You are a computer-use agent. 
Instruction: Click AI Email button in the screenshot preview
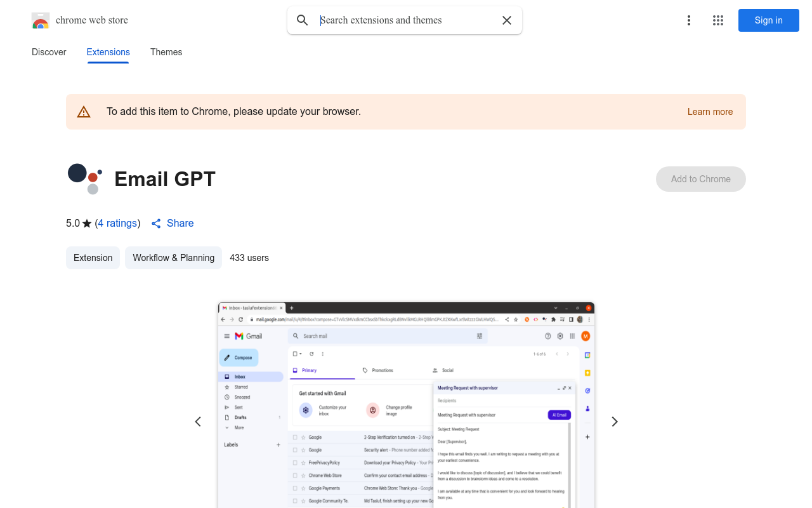point(560,415)
